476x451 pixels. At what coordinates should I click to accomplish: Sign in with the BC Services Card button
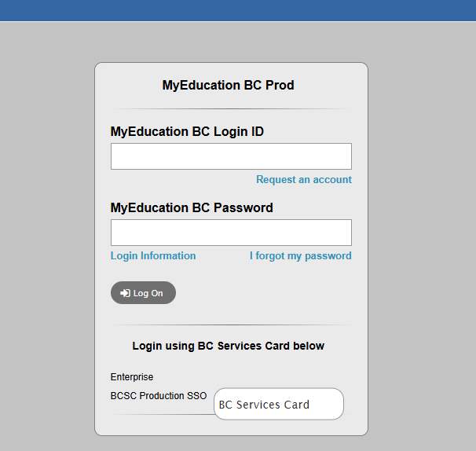click(x=278, y=404)
